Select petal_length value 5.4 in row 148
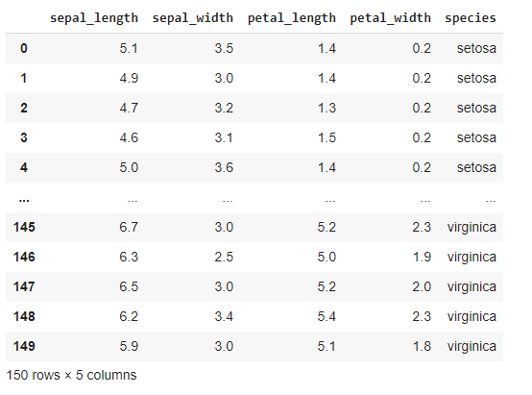The height and width of the screenshot is (395, 532). 326,316
